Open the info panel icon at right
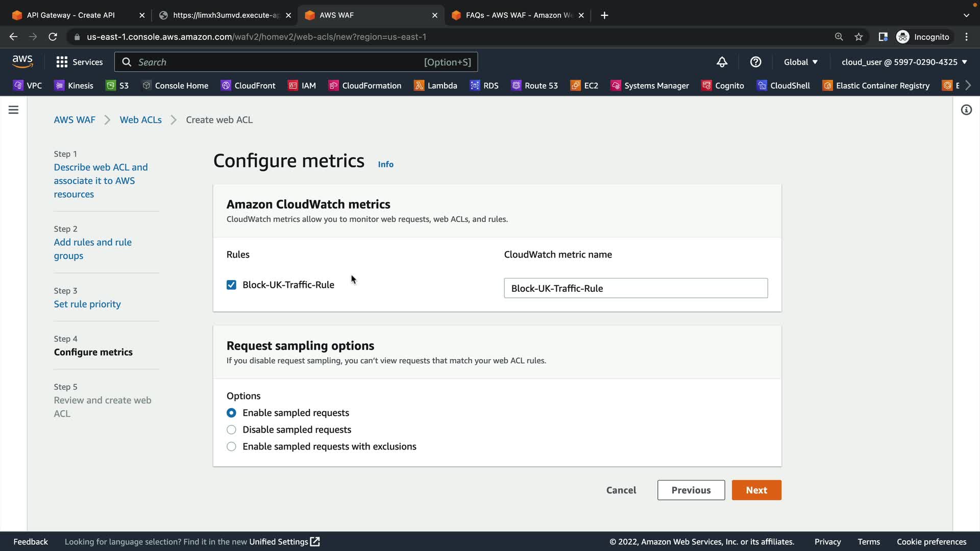Image resolution: width=980 pixels, height=551 pixels. click(x=966, y=110)
